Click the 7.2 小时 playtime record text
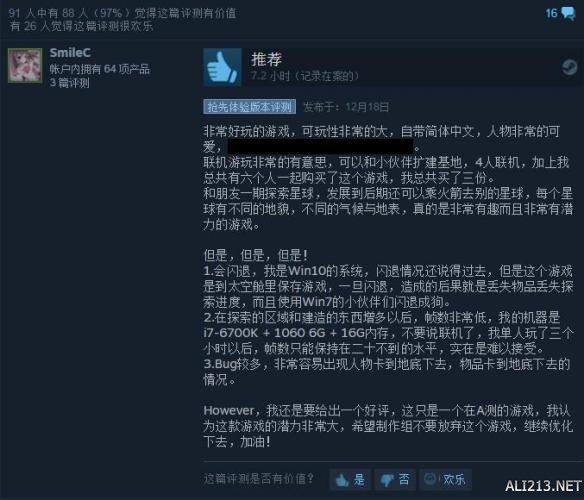This screenshot has width=584, height=500. click(x=304, y=76)
